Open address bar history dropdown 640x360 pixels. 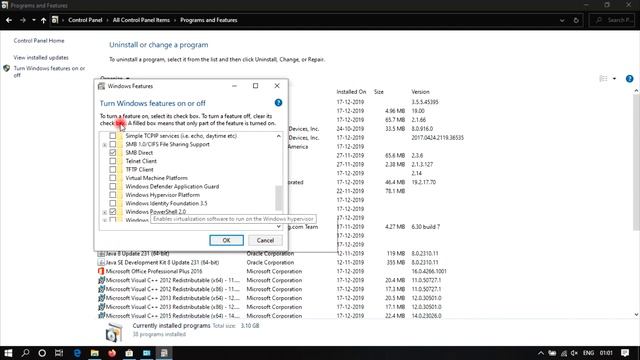pos(562,20)
